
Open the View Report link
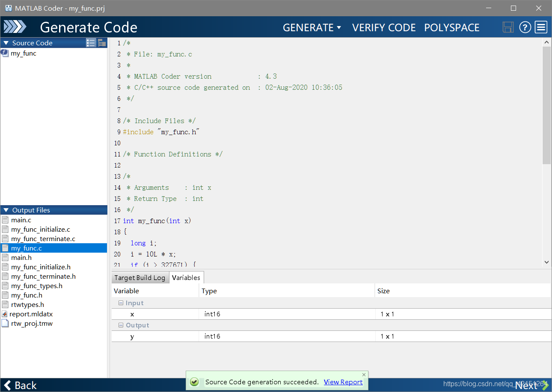click(343, 382)
